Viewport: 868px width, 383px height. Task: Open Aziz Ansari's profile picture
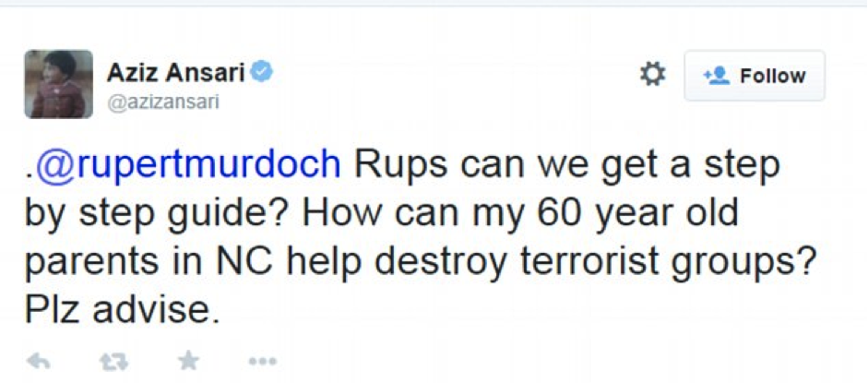[58, 84]
